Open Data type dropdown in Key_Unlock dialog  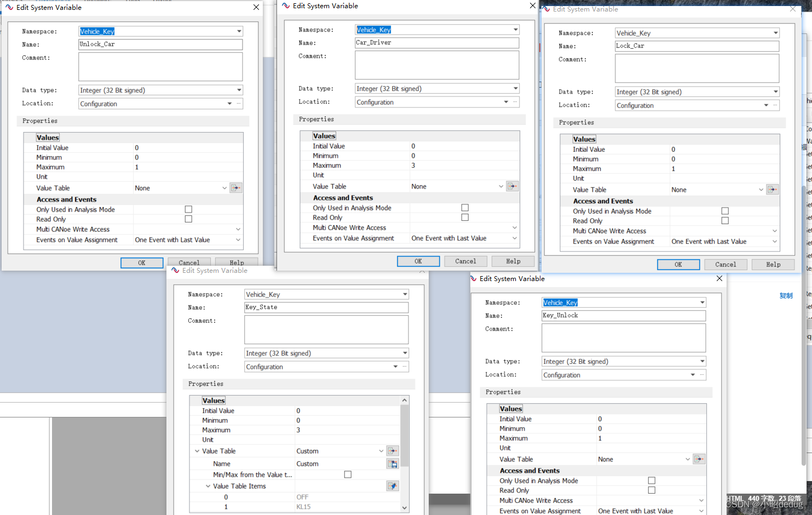coord(702,361)
